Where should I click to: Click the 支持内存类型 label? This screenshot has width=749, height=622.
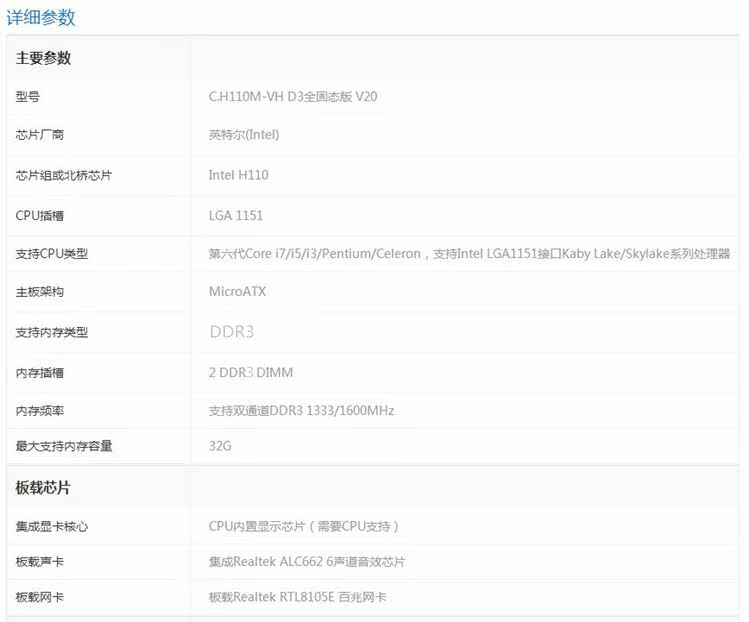(x=52, y=332)
